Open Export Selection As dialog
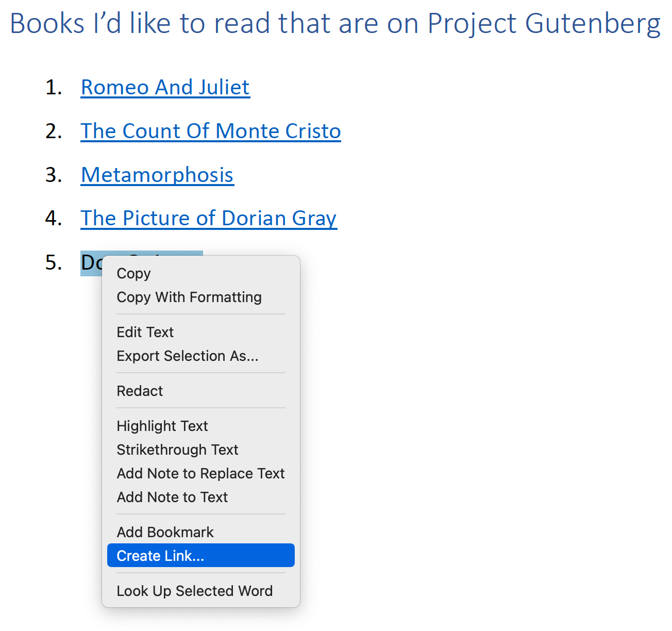The width and height of the screenshot is (672, 631). point(188,356)
